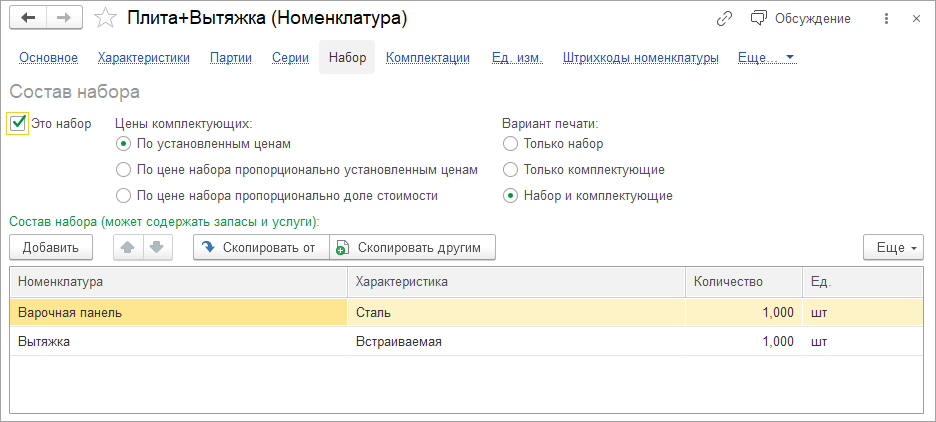Screen dimensions: 936x422
Task: Copy link with the chain icon
Action: tap(724, 19)
